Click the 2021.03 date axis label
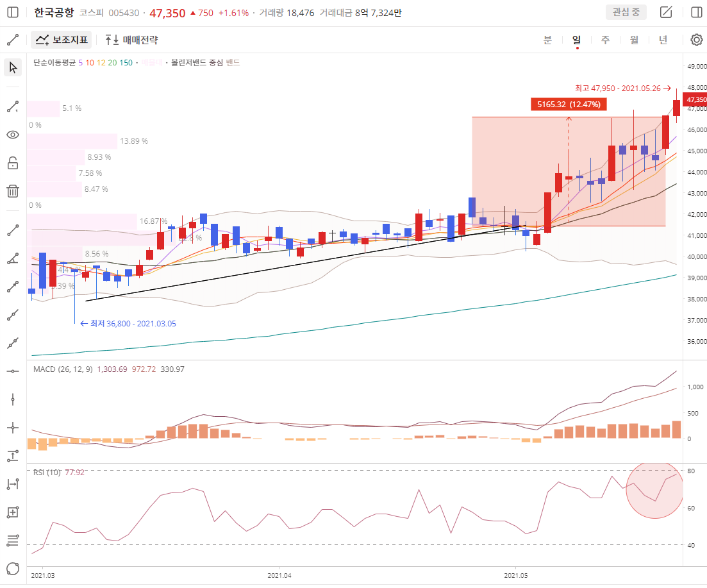 pos(43,575)
